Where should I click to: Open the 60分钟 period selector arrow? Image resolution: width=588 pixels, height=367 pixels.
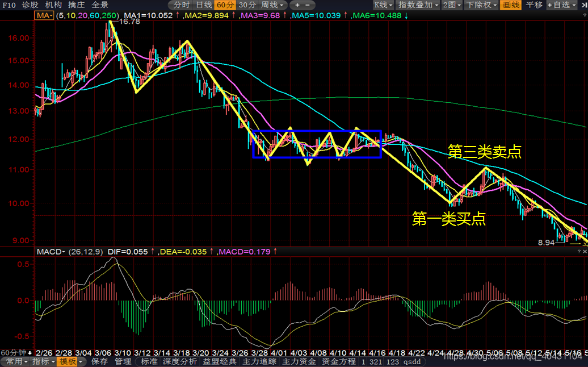tap(30, 353)
